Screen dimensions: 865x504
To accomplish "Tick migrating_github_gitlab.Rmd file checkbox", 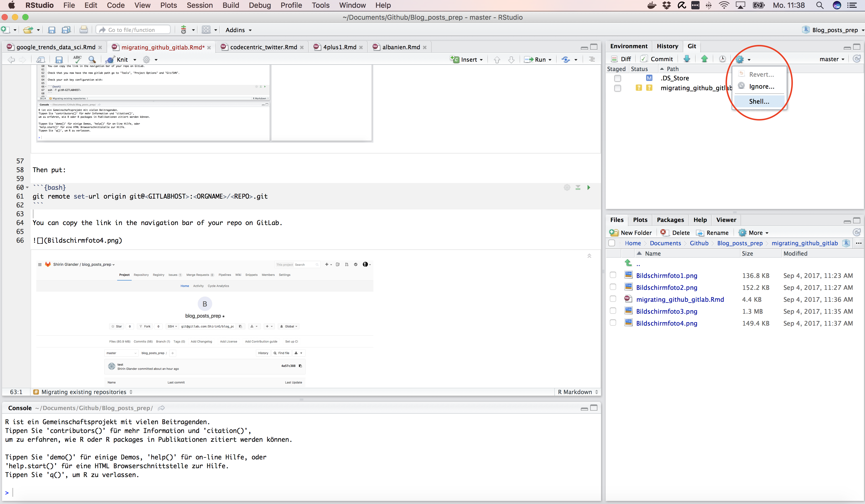I will pyautogui.click(x=613, y=299).
